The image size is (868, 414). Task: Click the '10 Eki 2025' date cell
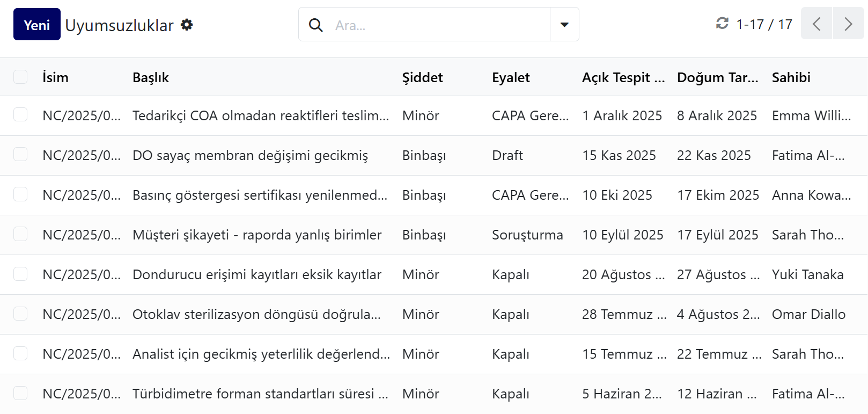[x=617, y=195]
